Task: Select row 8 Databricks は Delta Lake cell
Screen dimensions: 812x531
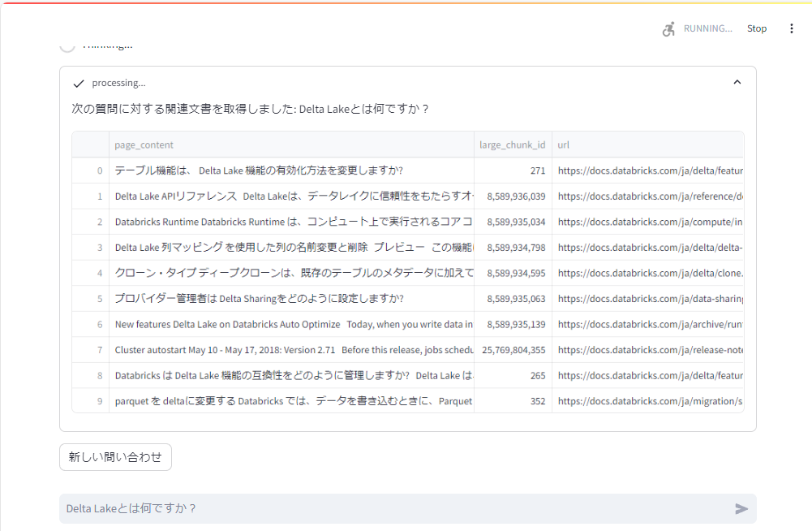Action: point(291,375)
